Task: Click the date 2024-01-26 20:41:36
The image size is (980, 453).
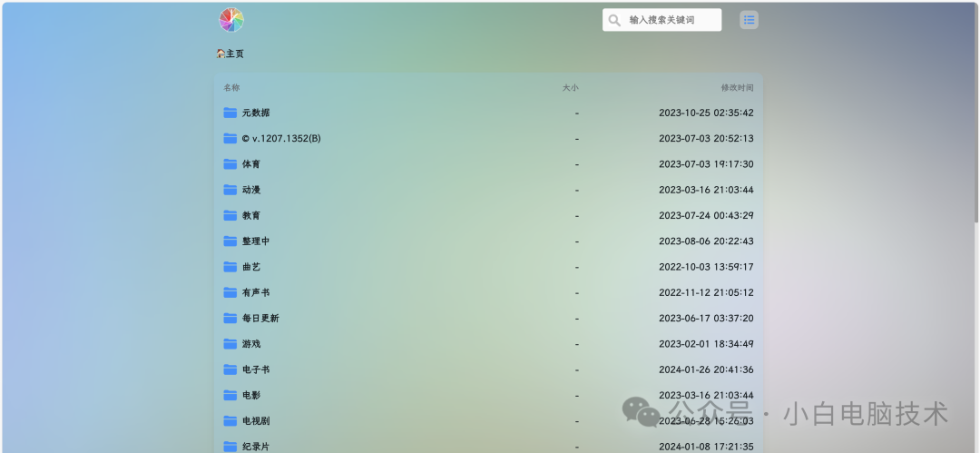Action: click(x=706, y=369)
